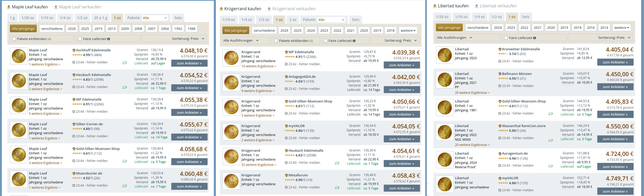
Task: Tick Faire Lieferzeit checkbox in Libertad panel
Action: (x=506, y=38)
